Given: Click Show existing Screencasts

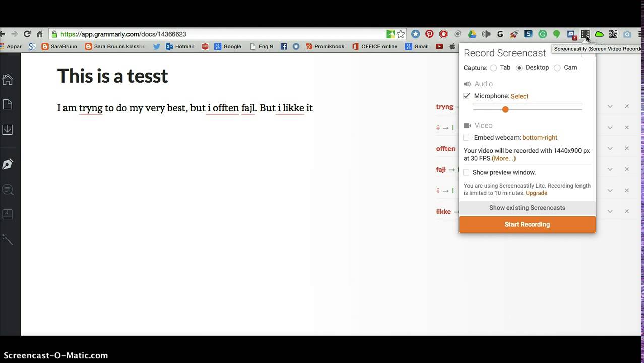Looking at the screenshot, I should 527,208.
